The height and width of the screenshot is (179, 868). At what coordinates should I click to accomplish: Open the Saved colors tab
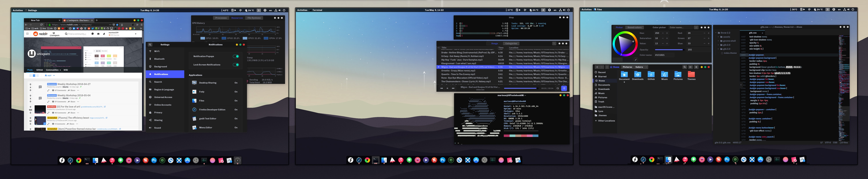634,27
